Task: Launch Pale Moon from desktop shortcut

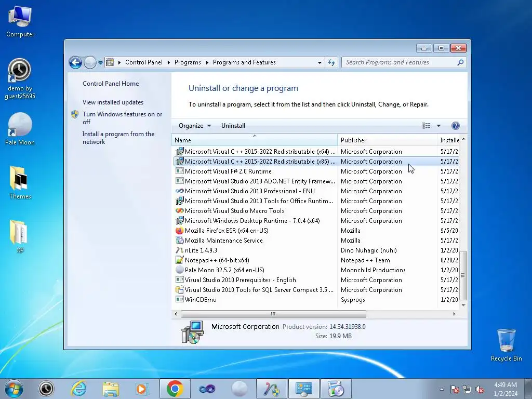Action: [x=20, y=129]
